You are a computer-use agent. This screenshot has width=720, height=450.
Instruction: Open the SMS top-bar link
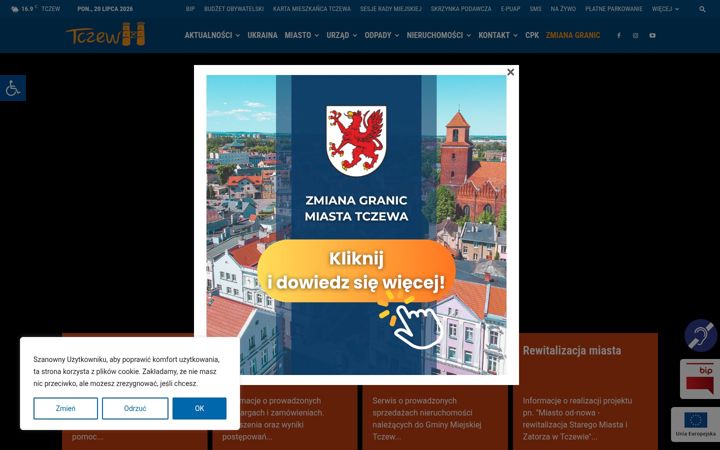tap(535, 9)
